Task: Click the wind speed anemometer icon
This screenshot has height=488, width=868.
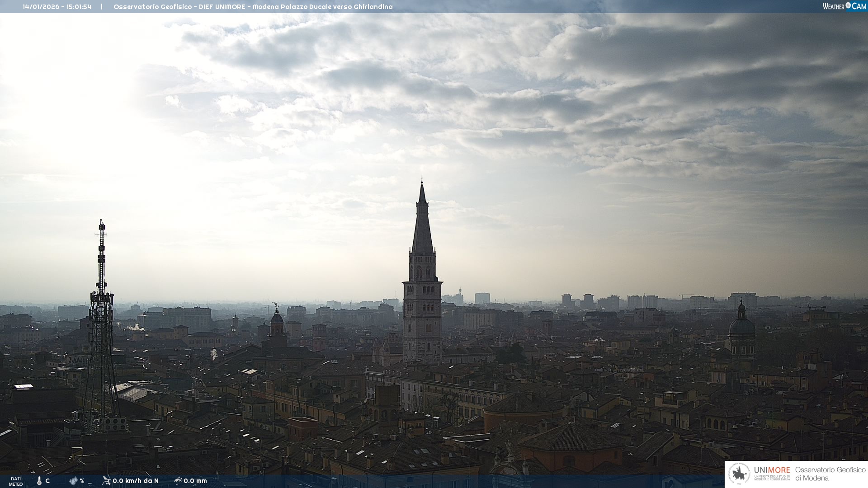Action: [106, 480]
